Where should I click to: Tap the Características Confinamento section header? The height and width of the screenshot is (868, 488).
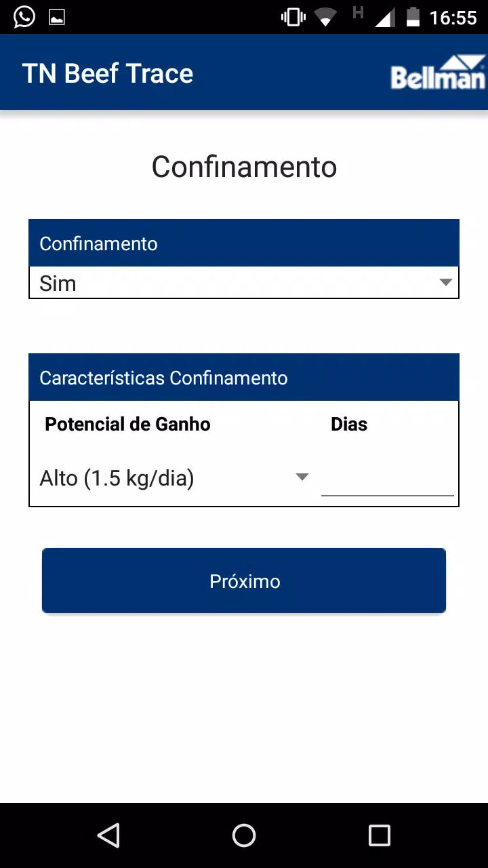(x=244, y=378)
